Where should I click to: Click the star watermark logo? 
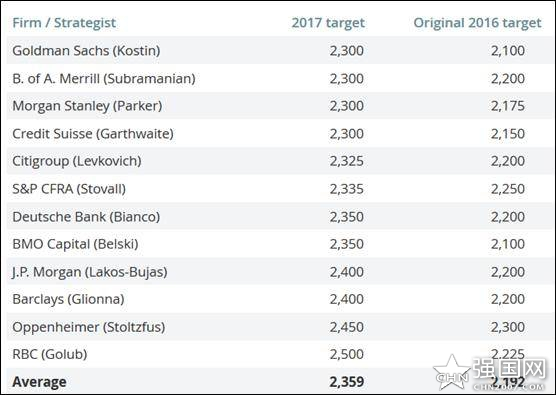coord(451,372)
